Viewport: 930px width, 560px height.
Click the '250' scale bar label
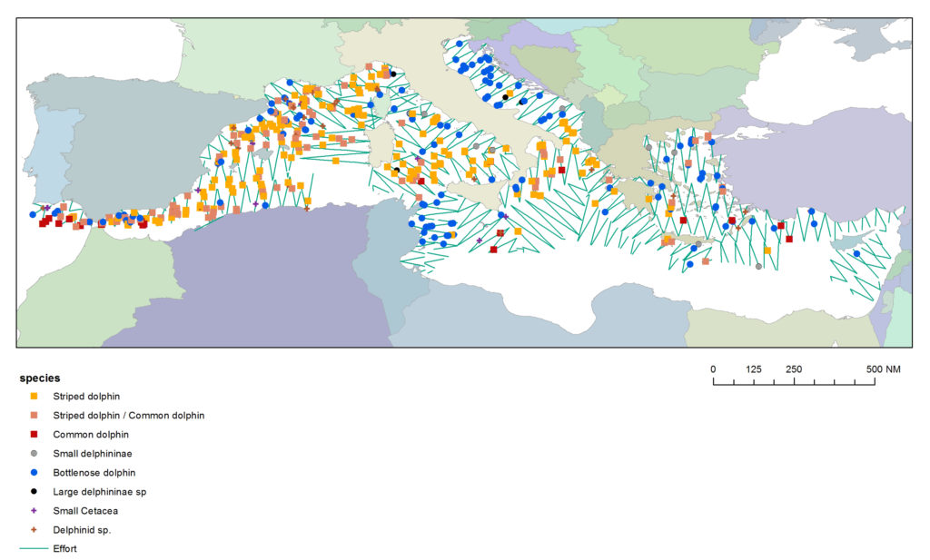point(794,369)
